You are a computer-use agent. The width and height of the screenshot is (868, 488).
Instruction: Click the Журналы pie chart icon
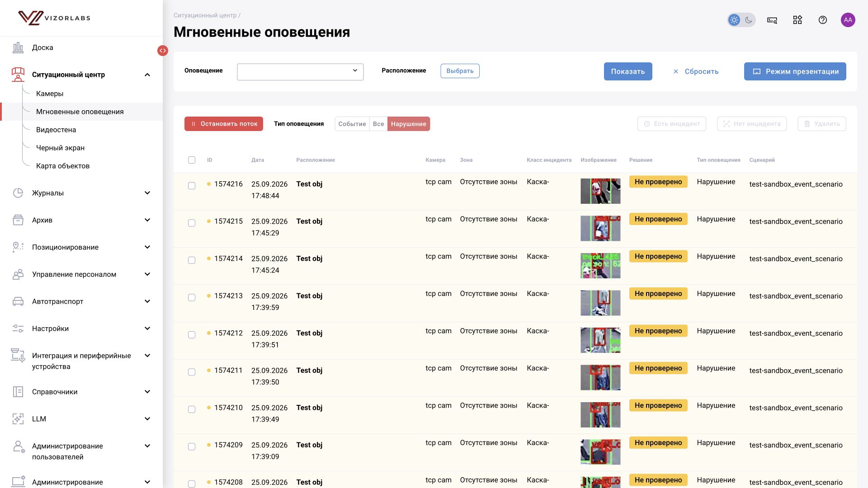[18, 193]
